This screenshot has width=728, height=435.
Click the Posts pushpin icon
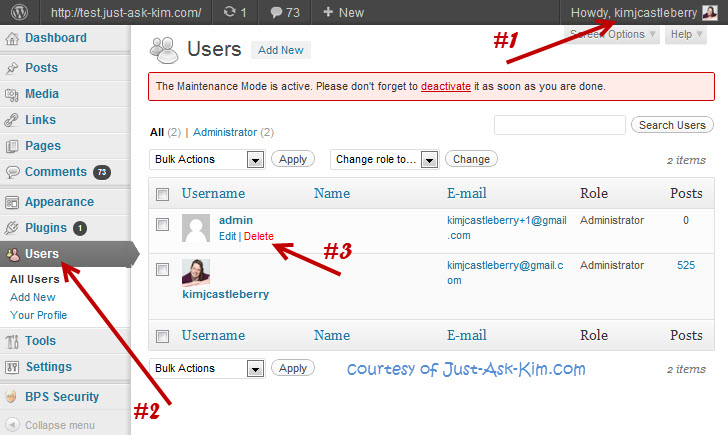pyautogui.click(x=12, y=68)
